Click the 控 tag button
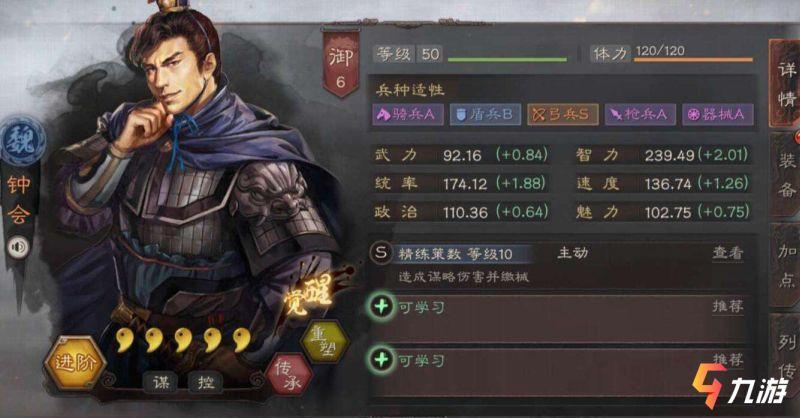Image resolution: width=800 pixels, height=418 pixels. [x=205, y=382]
